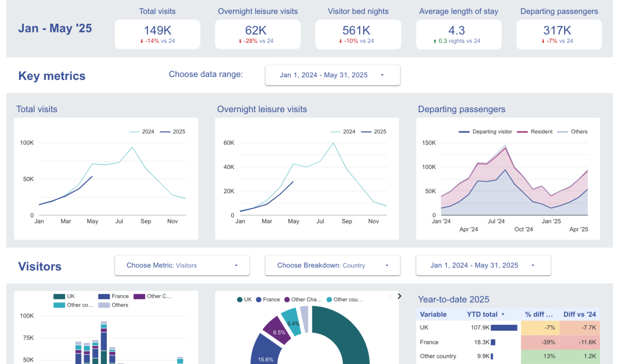Click the -7.7K Diff vs '24 cell
Viewport: 619px width, 364px height.
(x=580, y=328)
